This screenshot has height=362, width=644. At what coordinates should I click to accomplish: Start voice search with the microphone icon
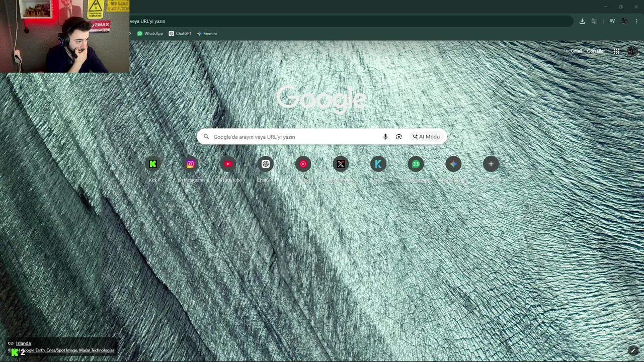[385, 137]
